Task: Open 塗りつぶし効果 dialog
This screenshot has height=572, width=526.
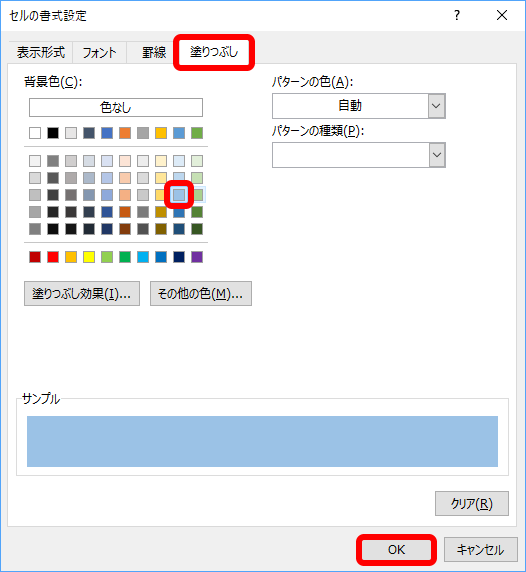Action: click(x=82, y=293)
